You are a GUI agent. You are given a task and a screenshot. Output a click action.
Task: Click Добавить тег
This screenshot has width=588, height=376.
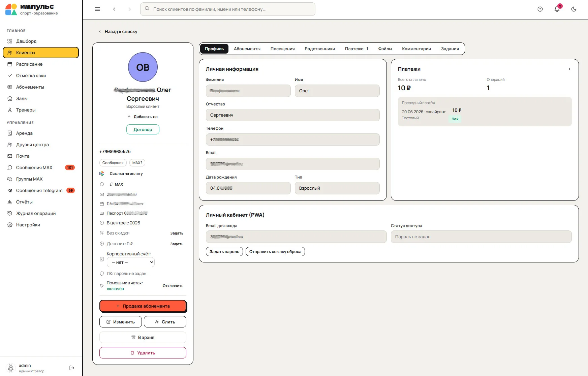pos(143,117)
